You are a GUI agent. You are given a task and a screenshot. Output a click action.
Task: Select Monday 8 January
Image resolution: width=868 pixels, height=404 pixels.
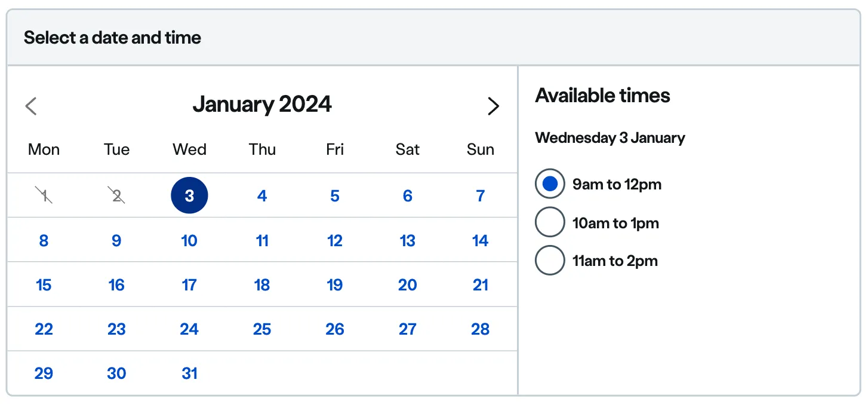click(44, 240)
